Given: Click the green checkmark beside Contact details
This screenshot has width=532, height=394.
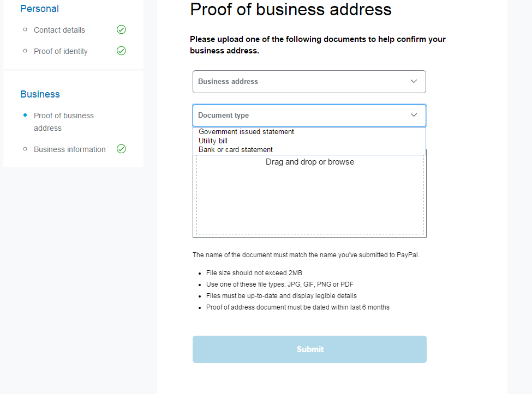Looking at the screenshot, I should tap(121, 29).
